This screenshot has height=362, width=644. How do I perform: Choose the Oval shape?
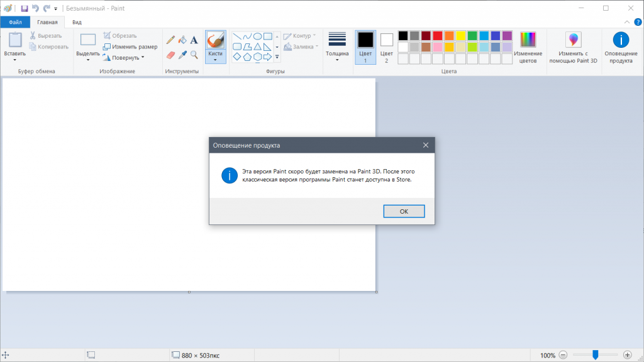click(257, 36)
